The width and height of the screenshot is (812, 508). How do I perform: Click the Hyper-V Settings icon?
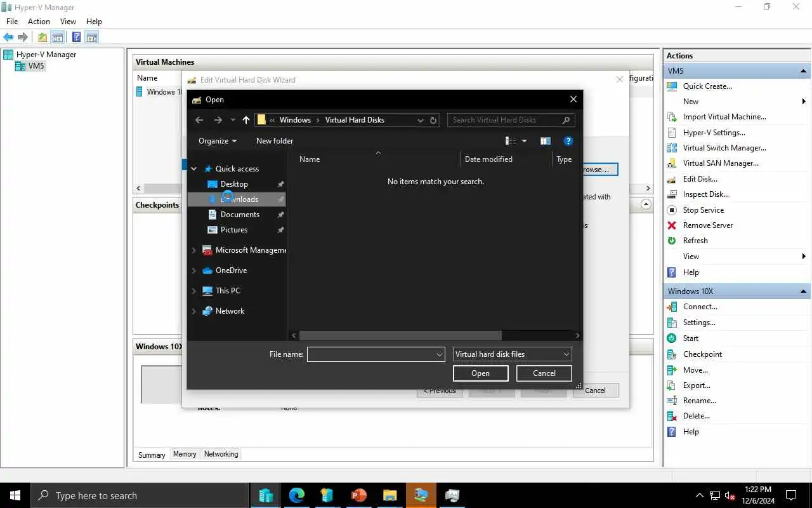[672, 133]
